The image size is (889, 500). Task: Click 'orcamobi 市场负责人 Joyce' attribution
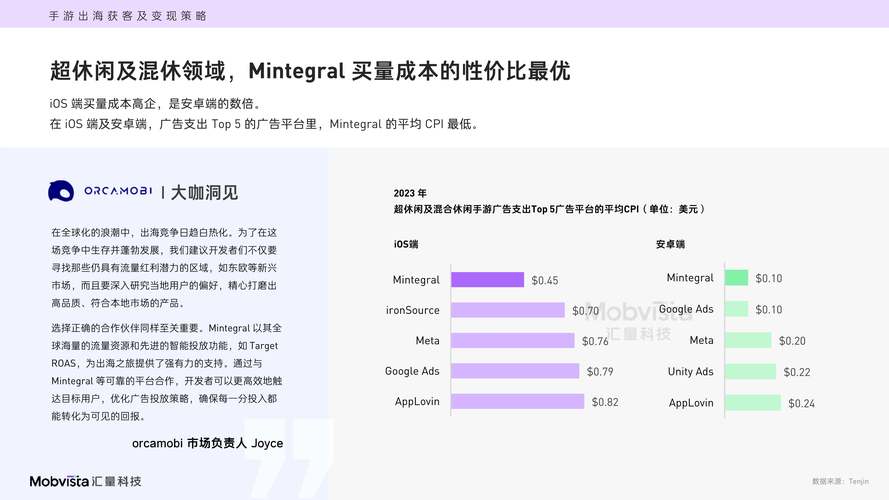pyautogui.click(x=208, y=443)
